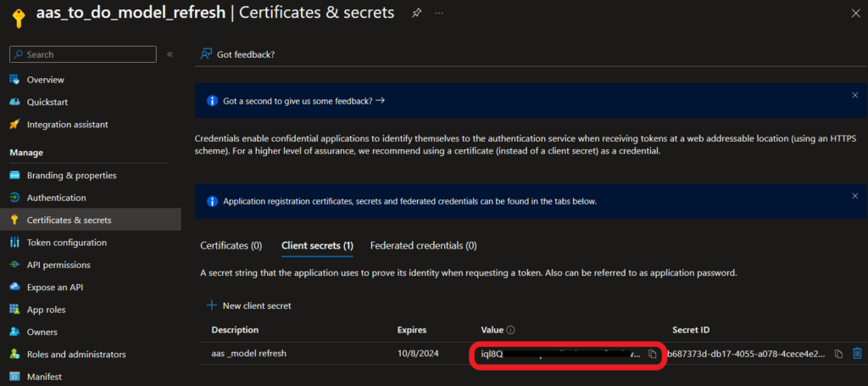Open Token configuration
Image resolution: width=868 pixels, height=386 pixels.
tap(67, 243)
